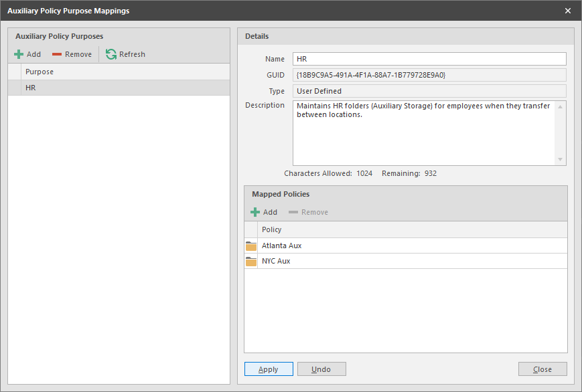This screenshot has height=392, width=582.
Task: Select the NYC Aux policy
Action: [x=406, y=261]
